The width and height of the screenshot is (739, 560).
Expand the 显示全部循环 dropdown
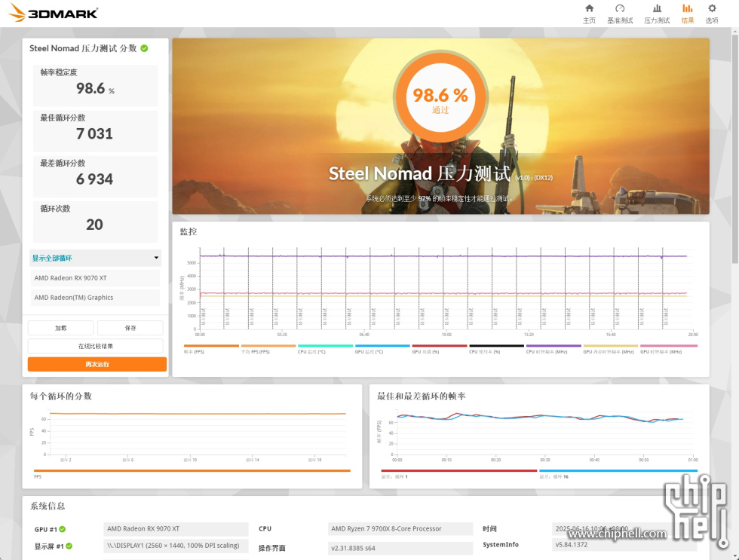(95, 258)
